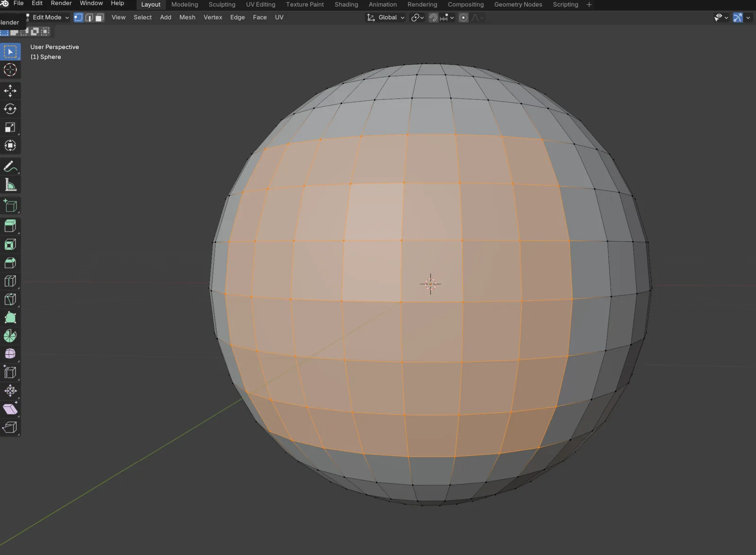
Task: Pick the Annotate pencil tool
Action: click(x=10, y=167)
